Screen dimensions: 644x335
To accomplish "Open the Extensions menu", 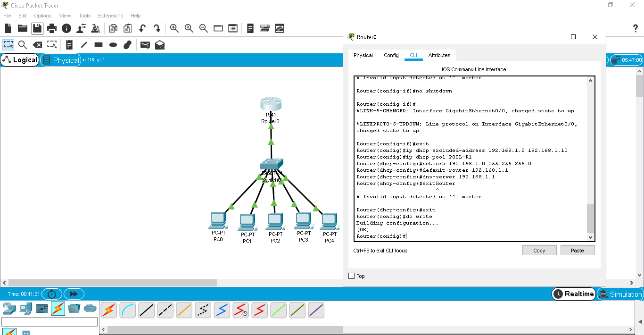I will (x=111, y=16).
